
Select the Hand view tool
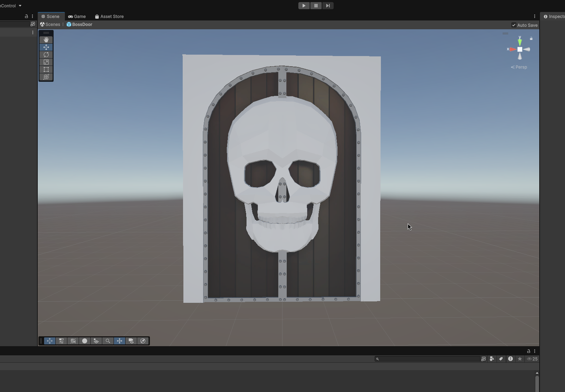click(46, 40)
